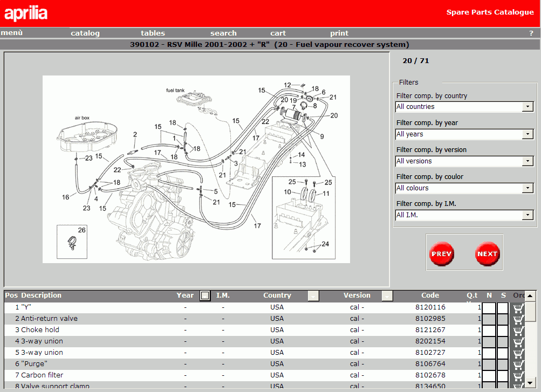This screenshot has height=392, width=541.
Task: Order the Choke hold via its cart icon
Action: point(518,330)
